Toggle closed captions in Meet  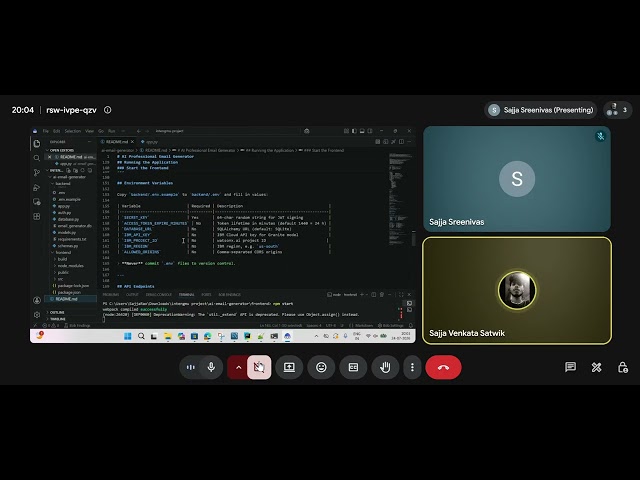[353, 367]
